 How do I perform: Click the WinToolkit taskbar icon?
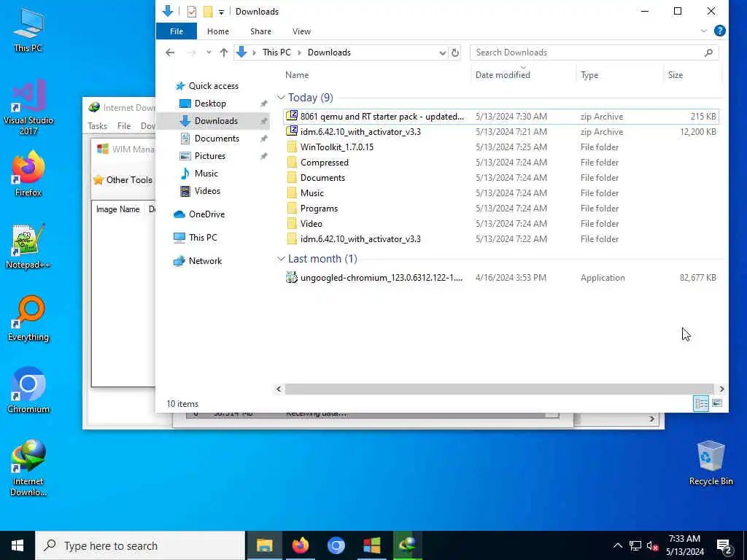pos(371,545)
